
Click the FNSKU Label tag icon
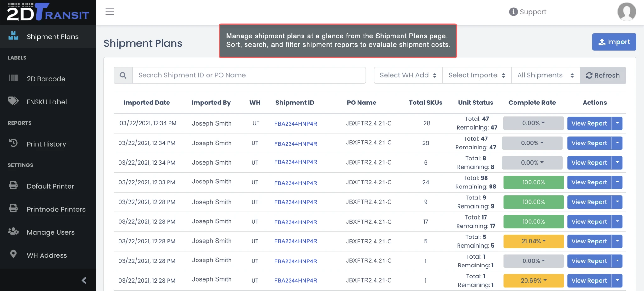coord(13,101)
